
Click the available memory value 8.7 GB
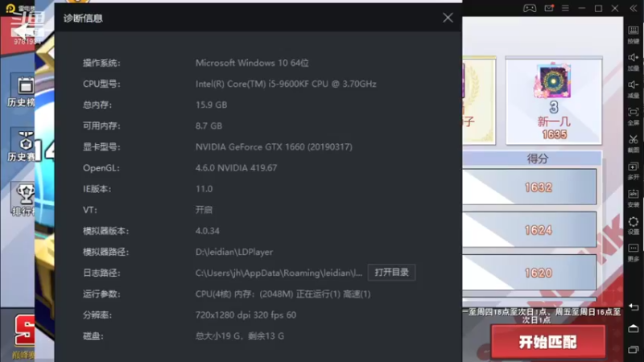click(208, 126)
